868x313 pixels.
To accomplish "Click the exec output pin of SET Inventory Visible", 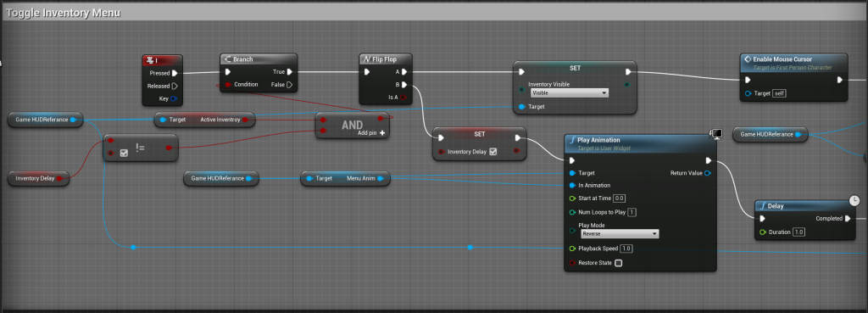I will pyautogui.click(x=628, y=71).
